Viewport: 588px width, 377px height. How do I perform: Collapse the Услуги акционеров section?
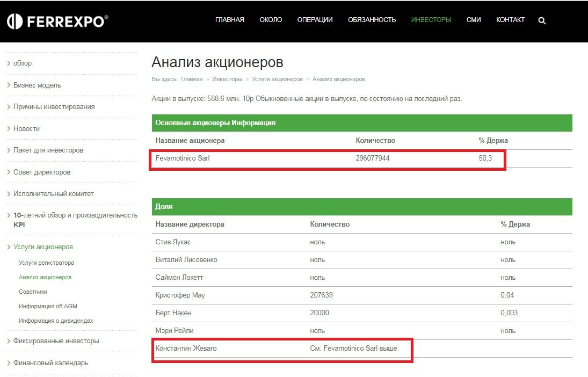pos(43,247)
